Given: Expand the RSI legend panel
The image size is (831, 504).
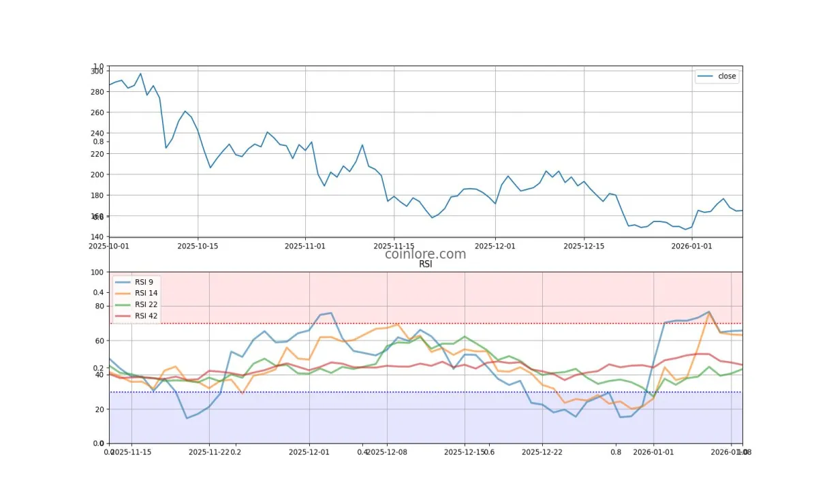Looking at the screenshot, I should point(135,298).
